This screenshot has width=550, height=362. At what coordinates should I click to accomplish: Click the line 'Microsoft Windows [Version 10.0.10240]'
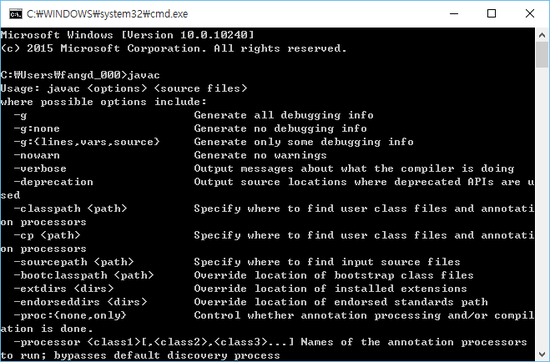tap(127, 35)
